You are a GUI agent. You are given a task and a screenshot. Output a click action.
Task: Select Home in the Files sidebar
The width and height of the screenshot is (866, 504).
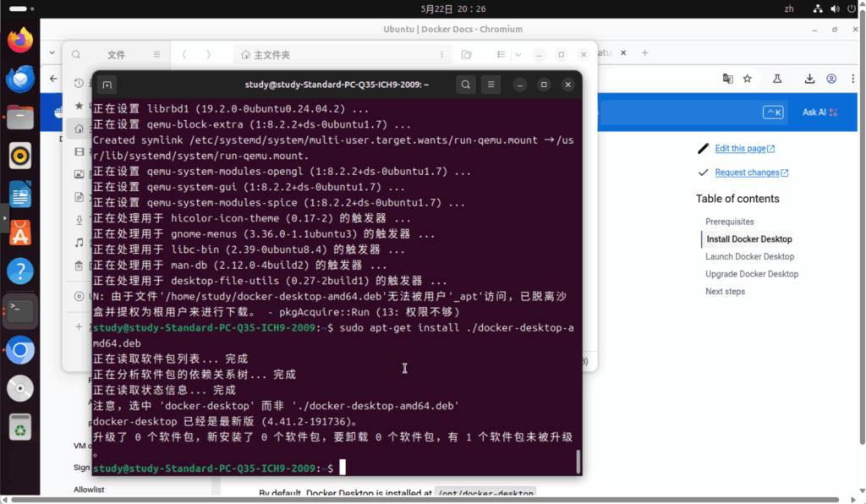click(x=79, y=129)
